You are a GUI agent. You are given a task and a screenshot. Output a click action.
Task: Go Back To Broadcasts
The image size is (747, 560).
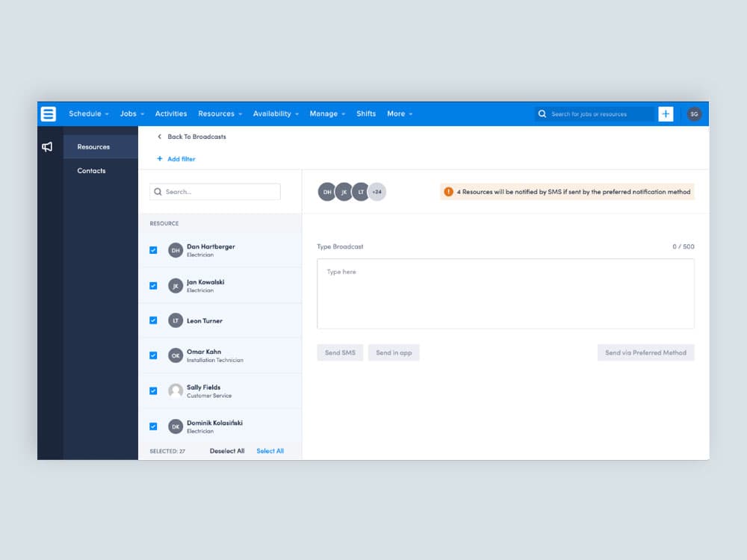pos(196,137)
